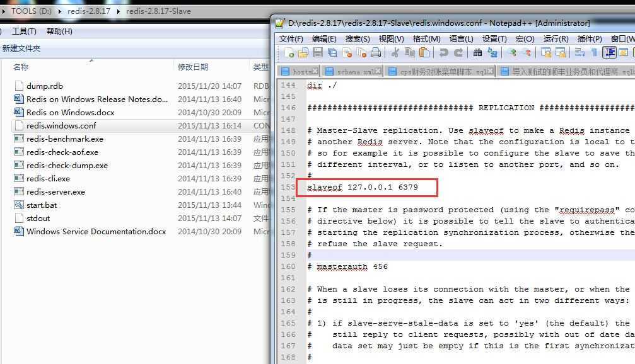Toggle show all characters (pilcrow icon)

click(595, 52)
